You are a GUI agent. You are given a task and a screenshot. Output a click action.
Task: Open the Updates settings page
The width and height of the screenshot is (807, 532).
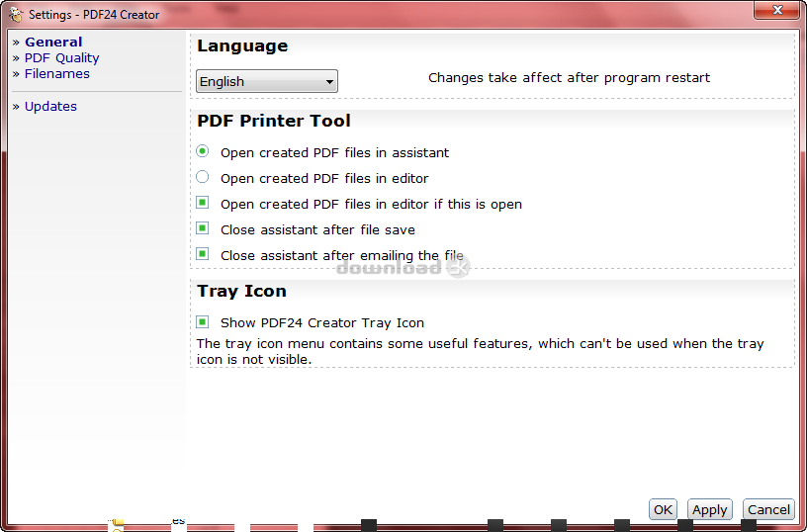51,107
